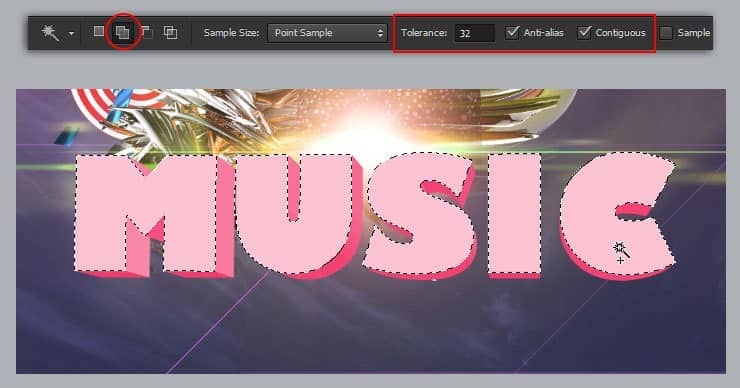
Task: Choose the New selection mode icon
Action: [99, 32]
